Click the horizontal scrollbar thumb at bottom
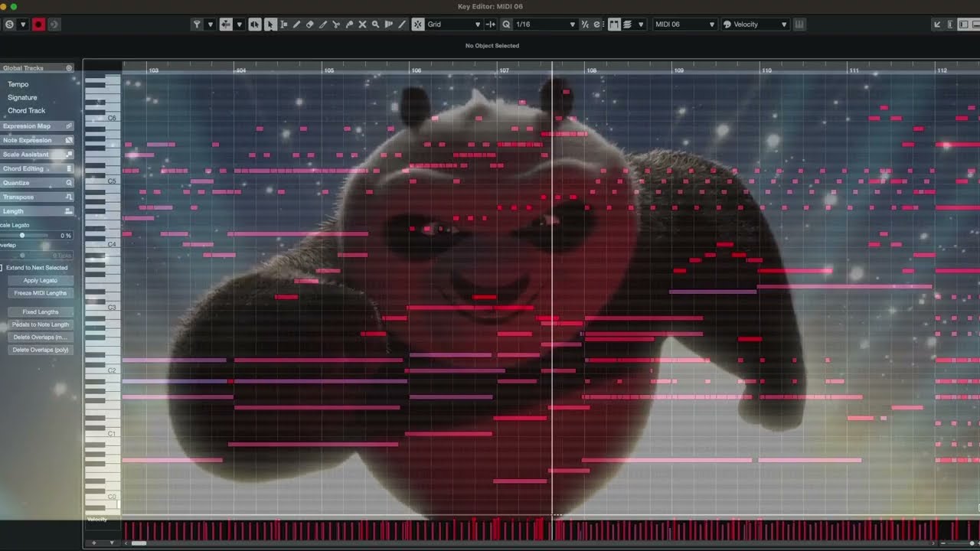The width and height of the screenshot is (980, 551). click(x=139, y=543)
